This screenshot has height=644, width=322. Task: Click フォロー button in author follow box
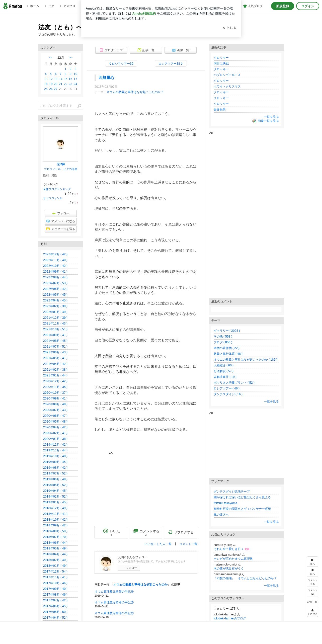[x=129, y=568]
